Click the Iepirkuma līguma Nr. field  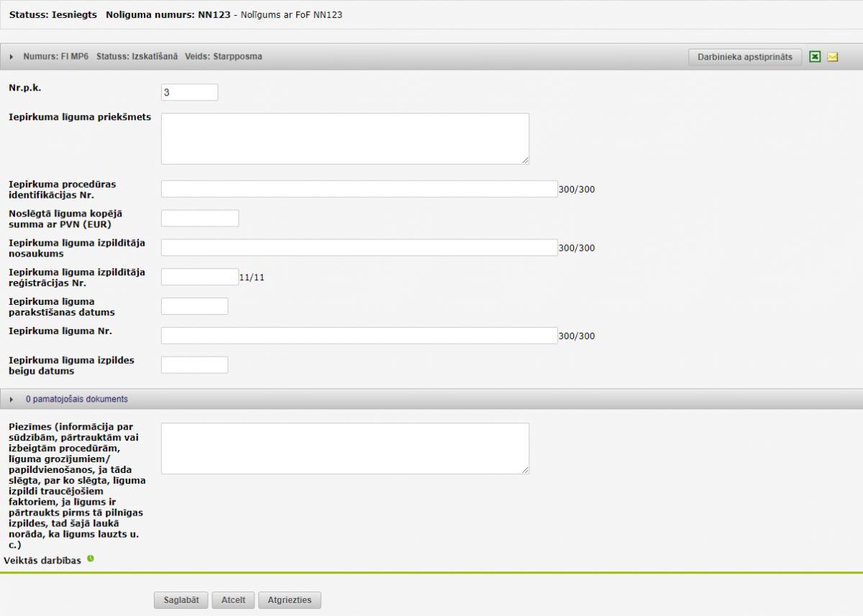coord(359,336)
